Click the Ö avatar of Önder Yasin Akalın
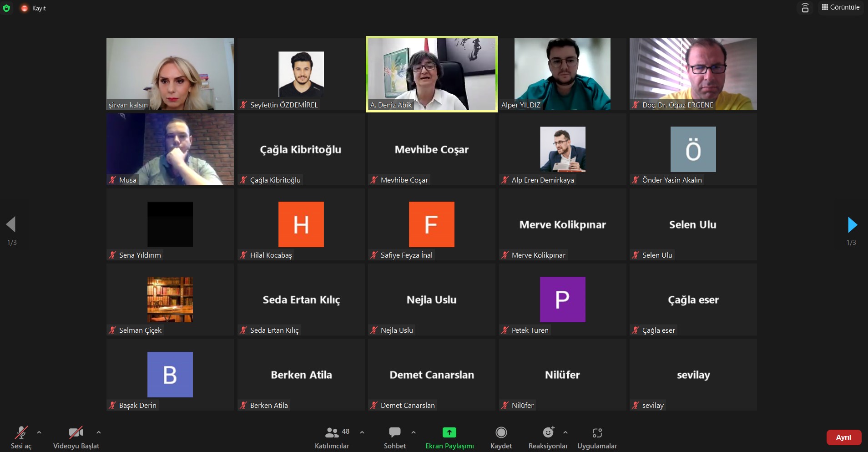868x452 pixels. tap(693, 149)
